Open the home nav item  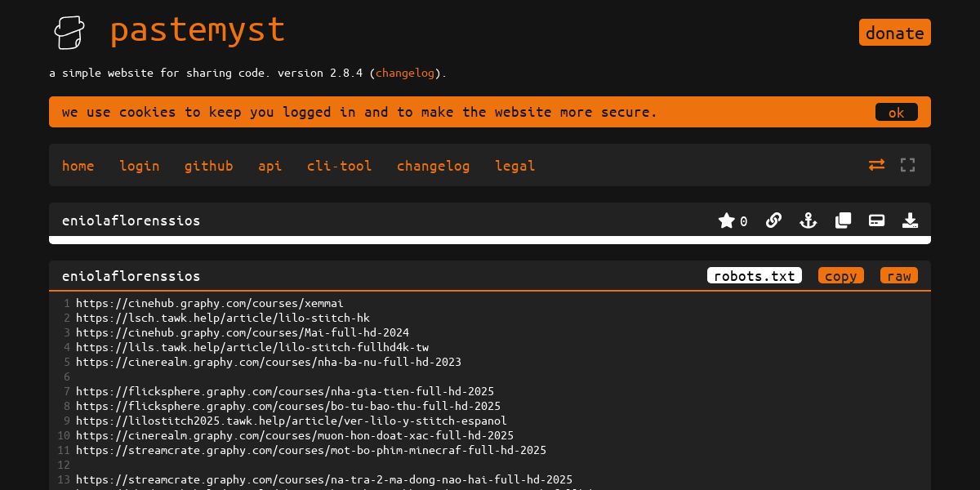78,166
